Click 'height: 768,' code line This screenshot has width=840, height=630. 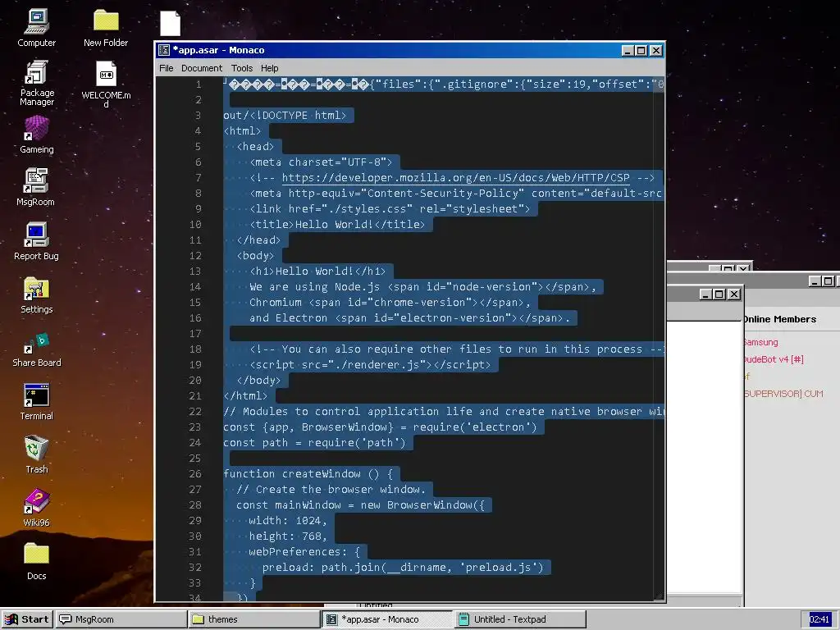pyautogui.click(x=288, y=536)
